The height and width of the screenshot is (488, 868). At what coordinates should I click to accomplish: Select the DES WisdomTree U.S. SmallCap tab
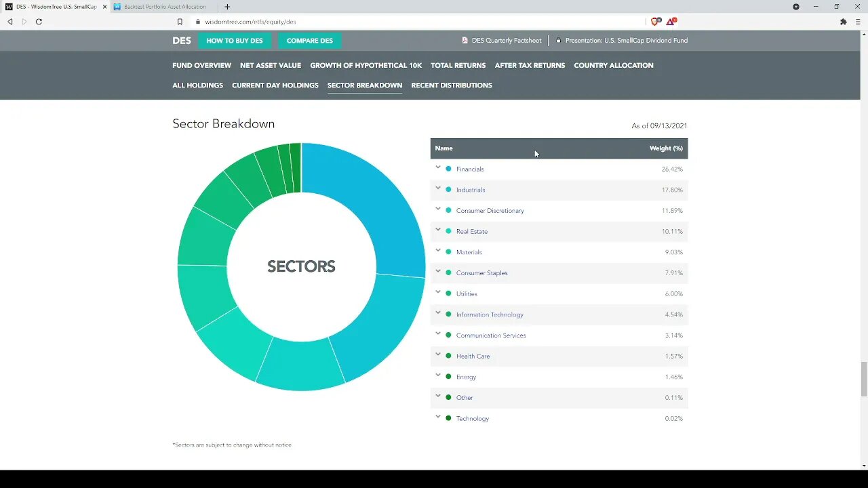[56, 7]
